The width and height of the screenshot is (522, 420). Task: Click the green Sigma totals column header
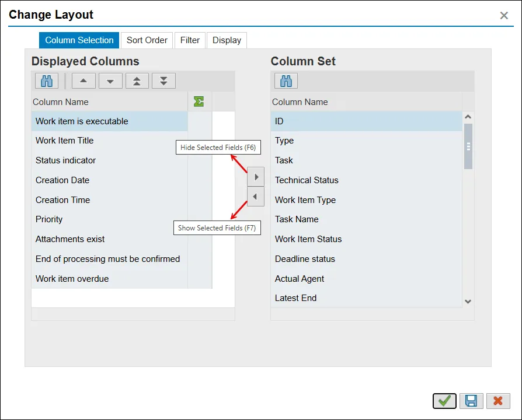point(199,101)
